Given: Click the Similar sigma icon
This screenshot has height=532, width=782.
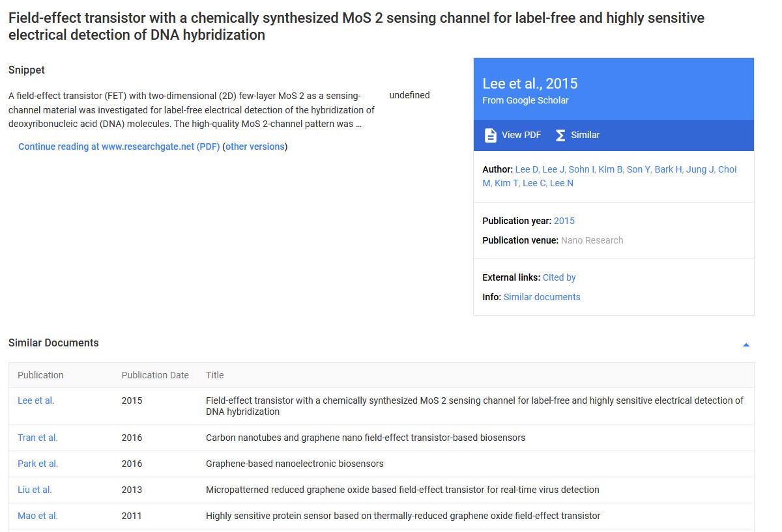Looking at the screenshot, I should point(560,135).
